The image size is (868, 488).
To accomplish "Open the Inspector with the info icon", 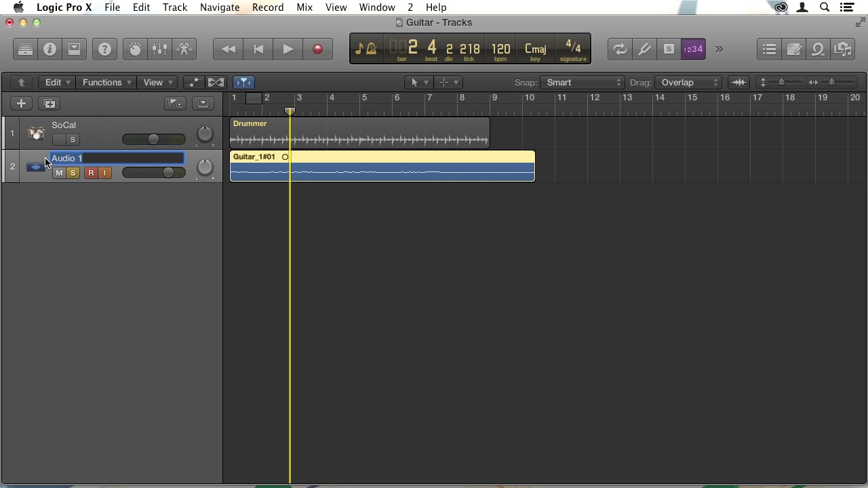I will coord(50,49).
